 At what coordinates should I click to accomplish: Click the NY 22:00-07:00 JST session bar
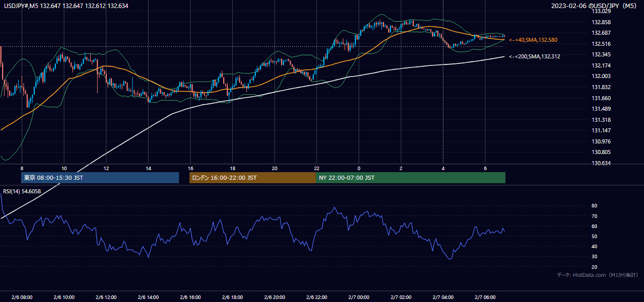411,178
